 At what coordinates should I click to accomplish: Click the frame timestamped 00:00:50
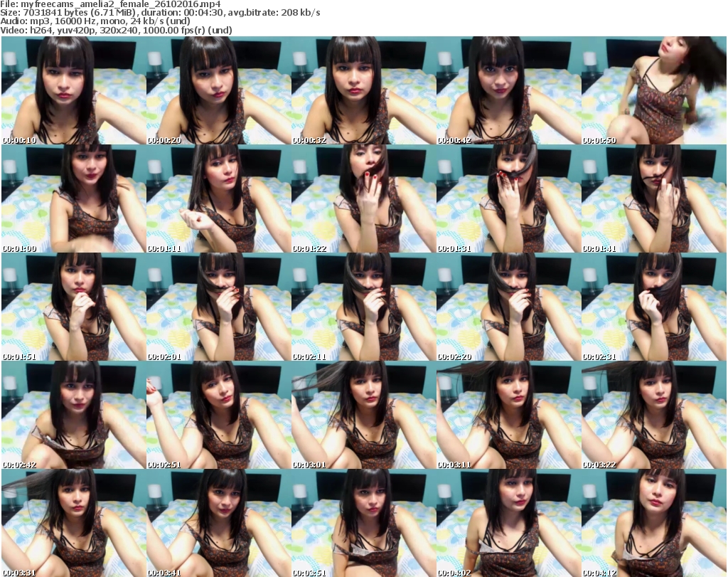tap(653, 90)
